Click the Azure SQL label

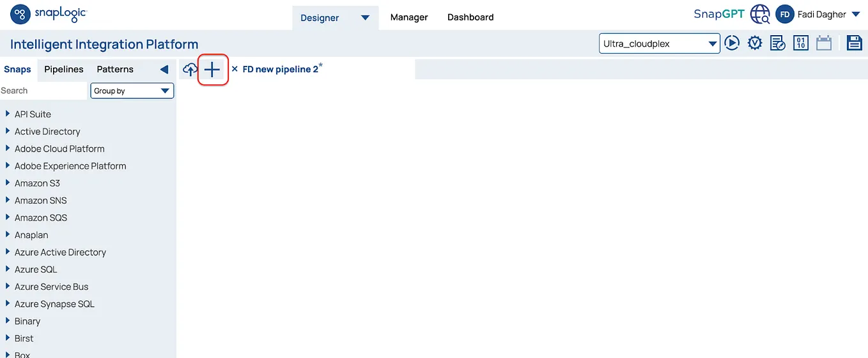point(36,269)
